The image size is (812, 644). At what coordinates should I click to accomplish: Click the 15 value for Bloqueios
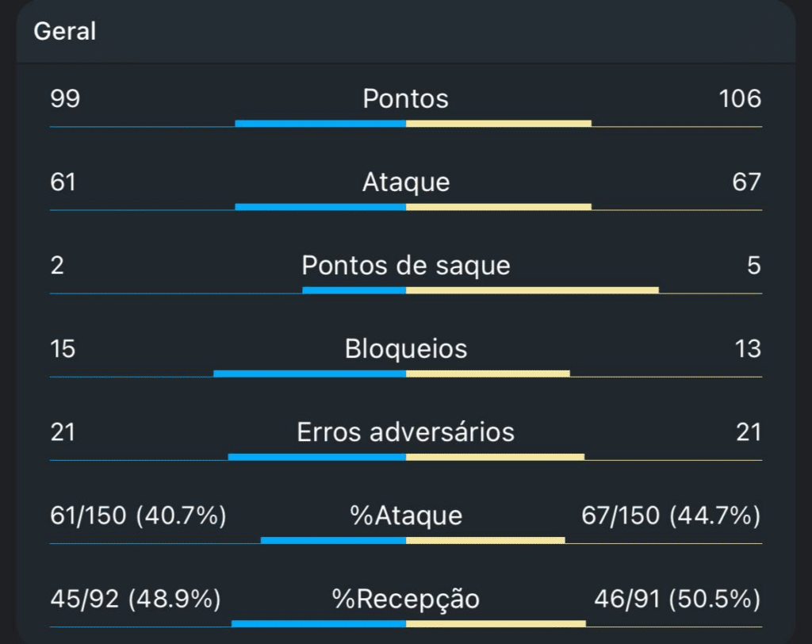pos(63,349)
